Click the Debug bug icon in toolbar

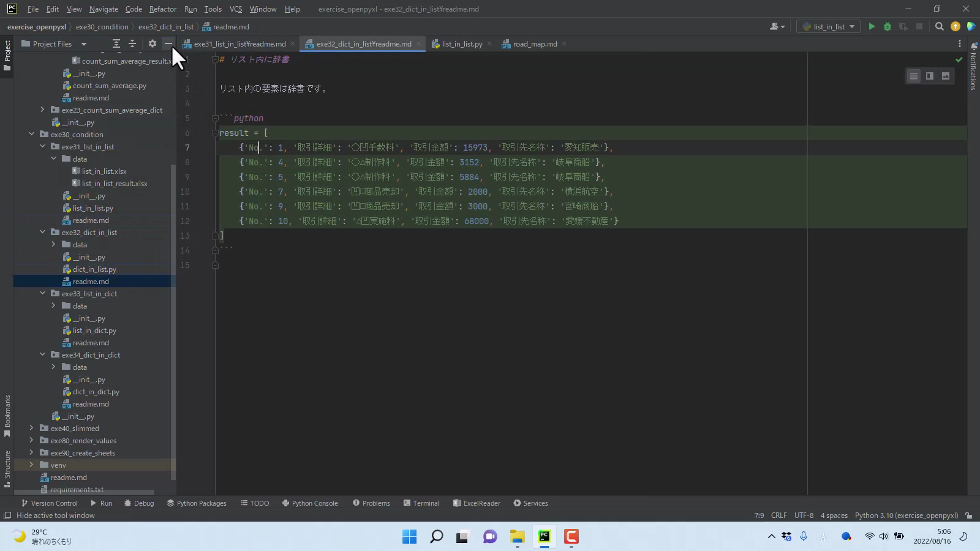[887, 26]
